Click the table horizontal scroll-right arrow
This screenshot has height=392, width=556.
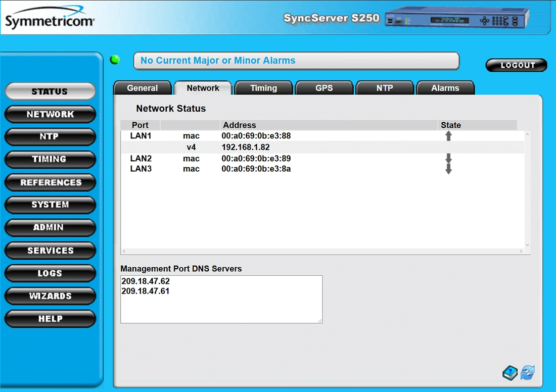coord(521,251)
